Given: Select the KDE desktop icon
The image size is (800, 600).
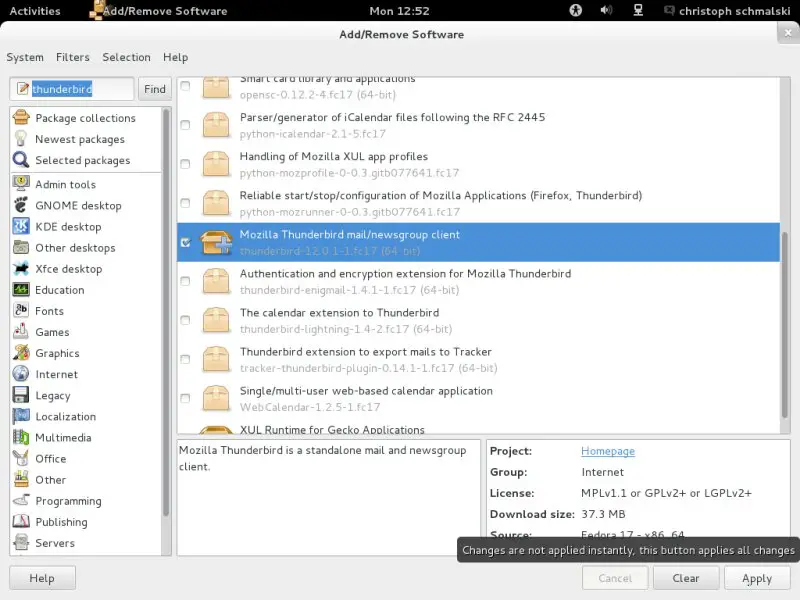Looking at the screenshot, I should click(x=21, y=226).
